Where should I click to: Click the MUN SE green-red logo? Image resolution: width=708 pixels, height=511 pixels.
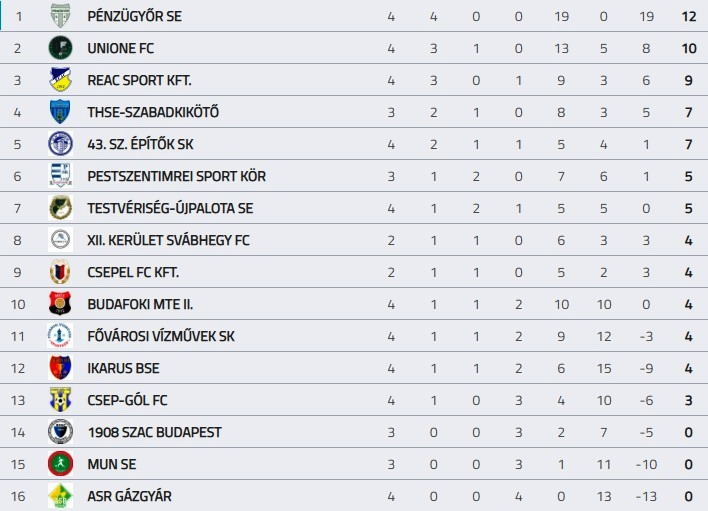pos(61,464)
